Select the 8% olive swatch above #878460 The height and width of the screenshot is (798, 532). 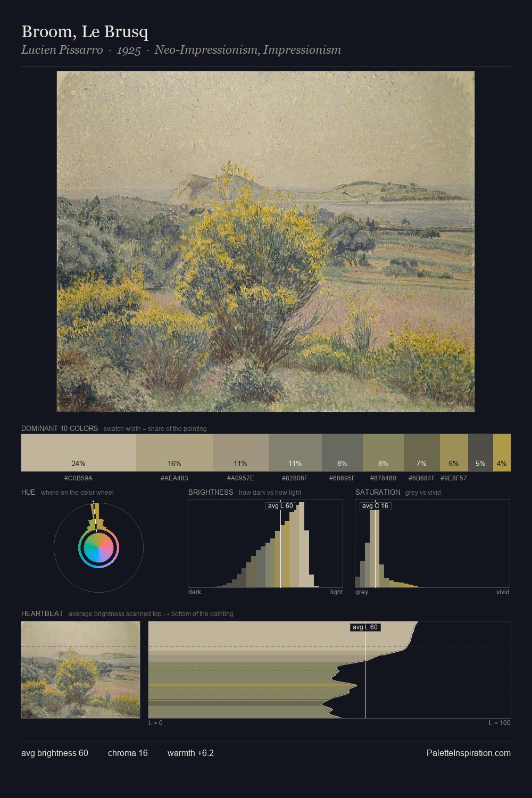tap(383, 453)
